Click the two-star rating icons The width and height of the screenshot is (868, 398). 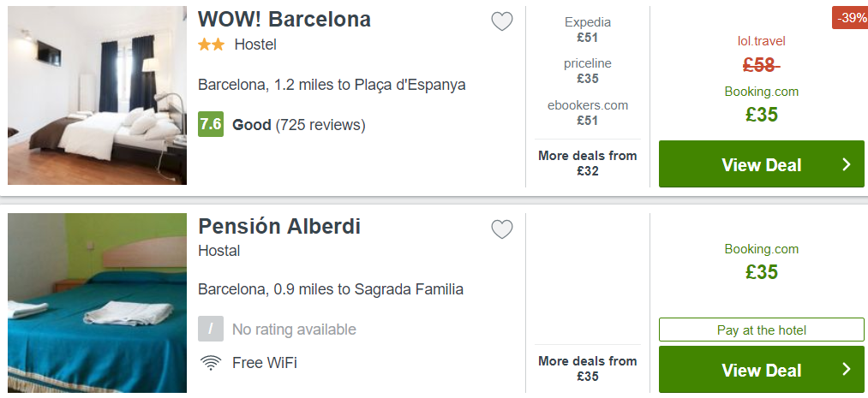point(212,45)
